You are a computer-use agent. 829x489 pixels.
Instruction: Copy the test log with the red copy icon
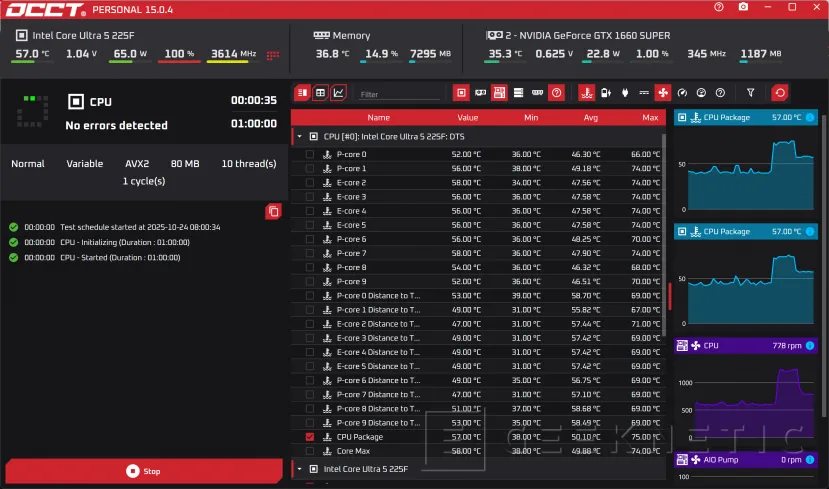(x=272, y=211)
